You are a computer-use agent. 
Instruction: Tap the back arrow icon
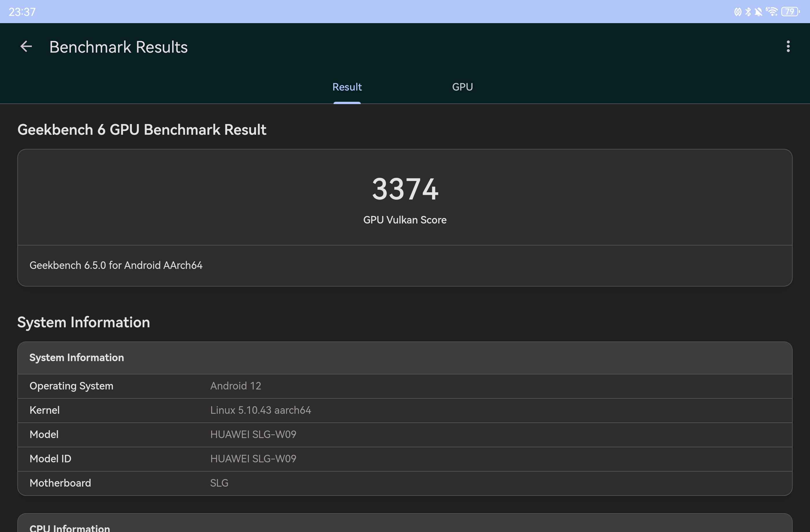pos(26,47)
